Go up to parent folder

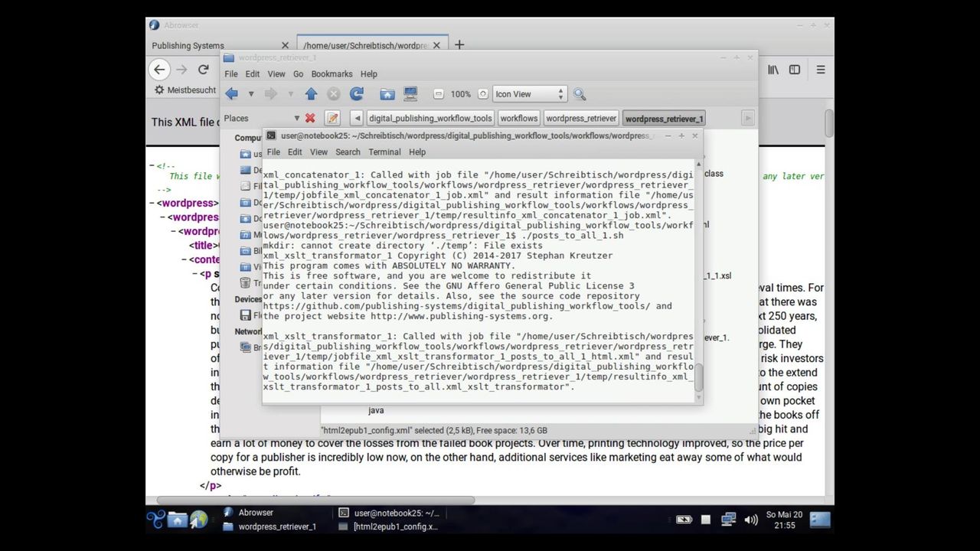coord(311,94)
